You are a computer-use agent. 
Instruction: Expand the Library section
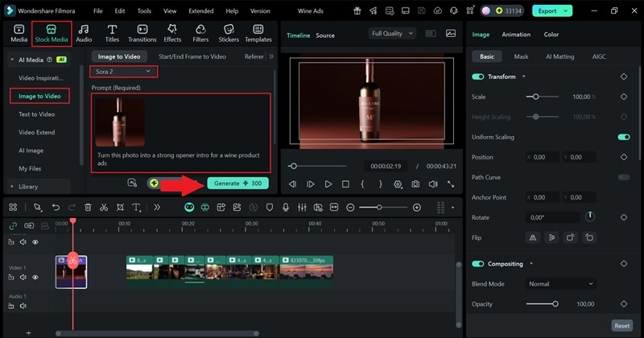pyautogui.click(x=12, y=187)
